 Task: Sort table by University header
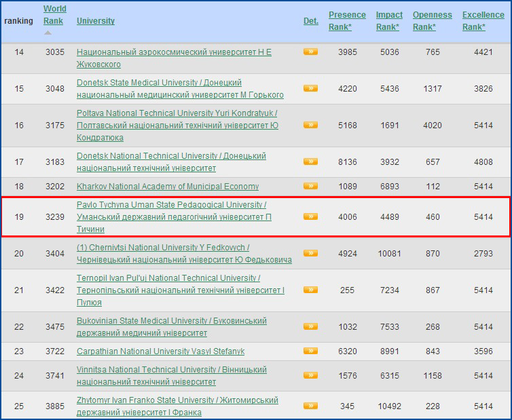tap(96, 21)
